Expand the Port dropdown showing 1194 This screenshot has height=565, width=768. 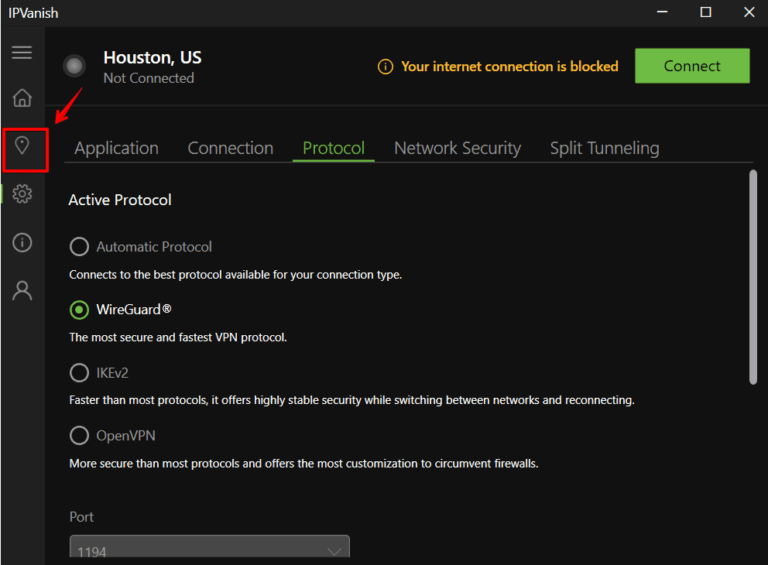tap(209, 550)
